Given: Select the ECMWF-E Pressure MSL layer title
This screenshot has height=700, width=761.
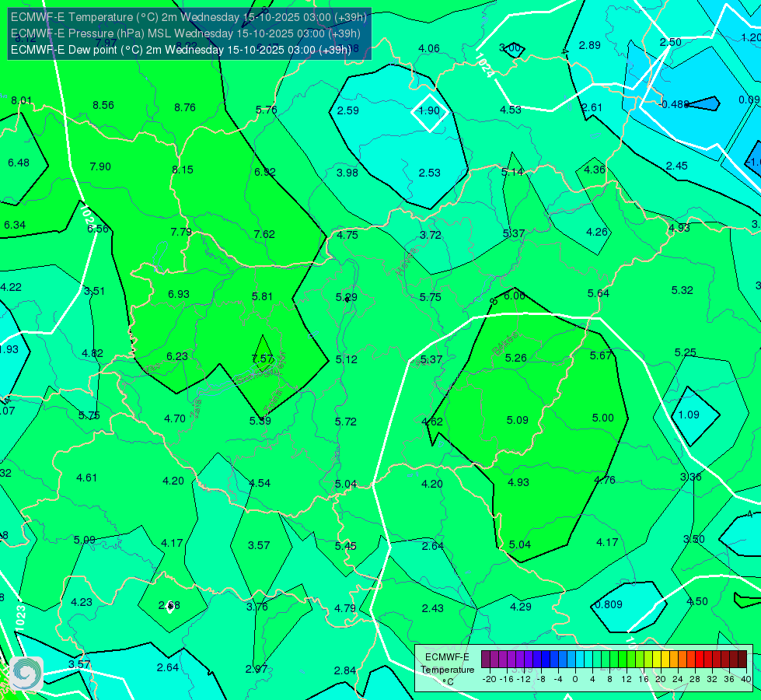Looking at the screenshot, I should coord(186,33).
